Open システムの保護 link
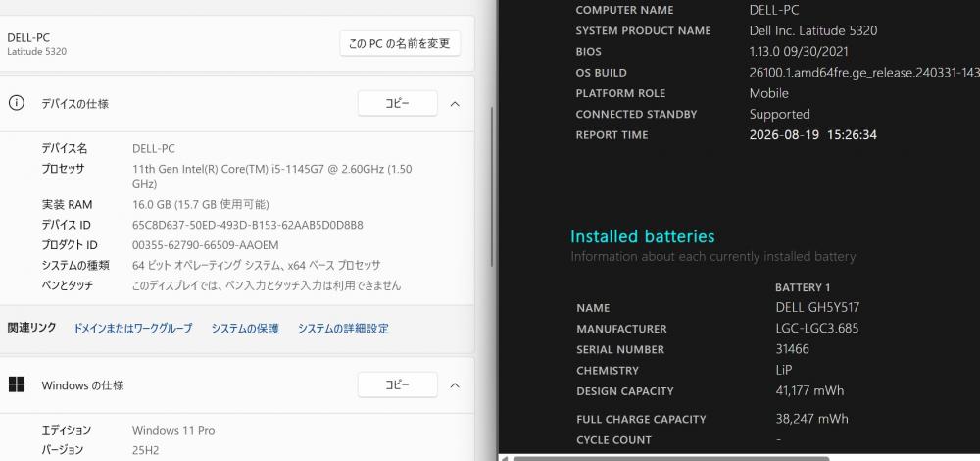 [x=245, y=328]
